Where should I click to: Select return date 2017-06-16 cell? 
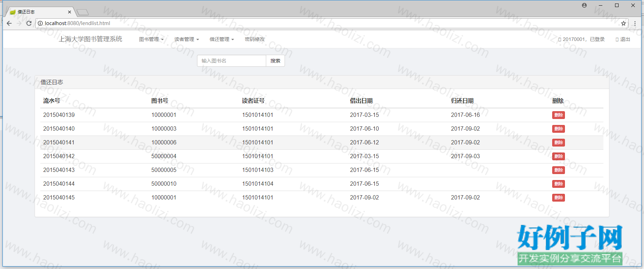pos(465,115)
